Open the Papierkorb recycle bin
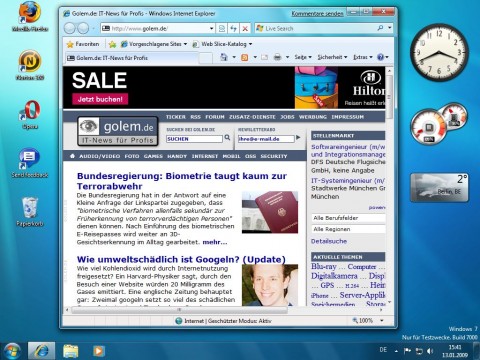 [x=30, y=212]
